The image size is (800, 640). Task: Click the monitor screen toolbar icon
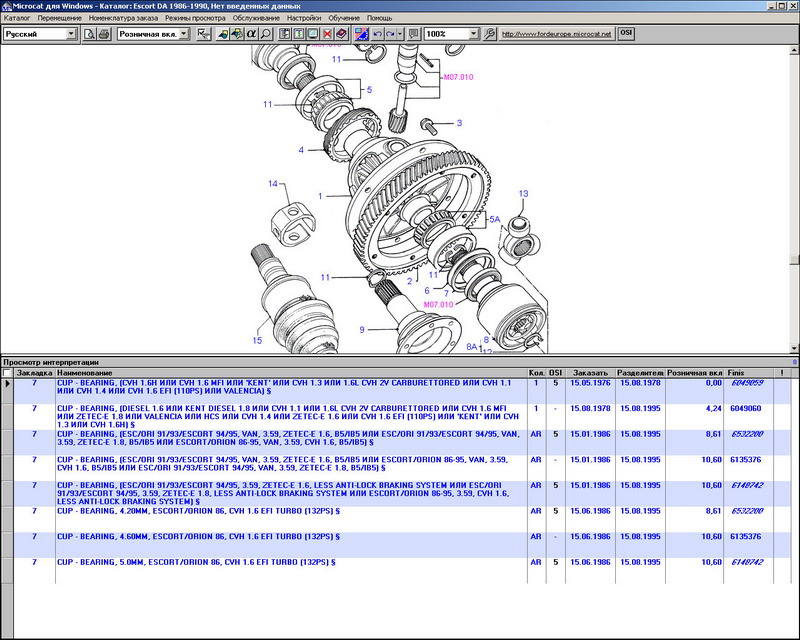[x=313, y=34]
